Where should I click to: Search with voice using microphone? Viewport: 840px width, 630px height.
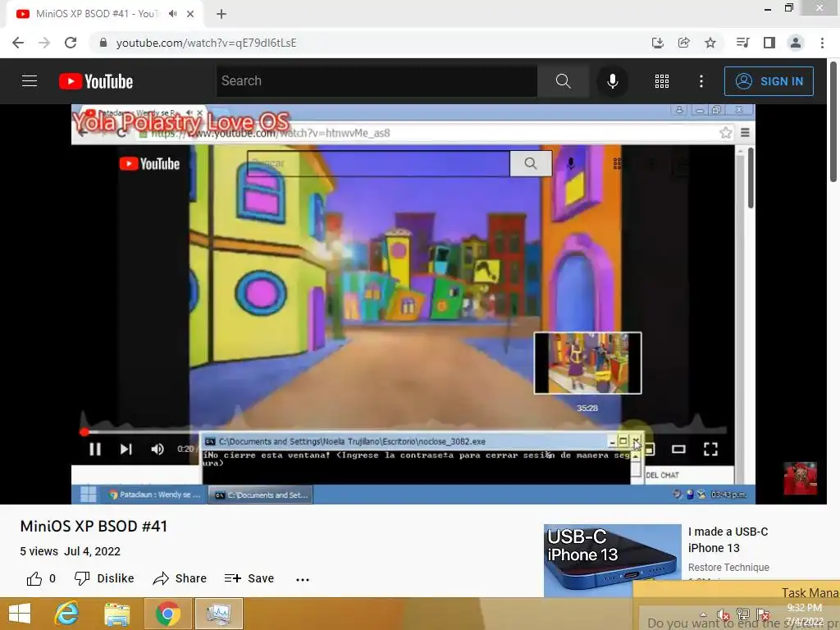(612, 81)
